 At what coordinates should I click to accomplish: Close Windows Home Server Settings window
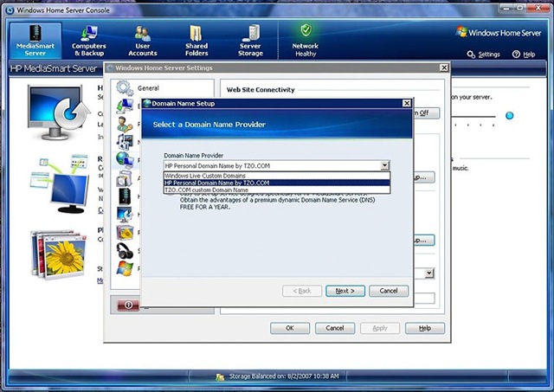(x=444, y=67)
